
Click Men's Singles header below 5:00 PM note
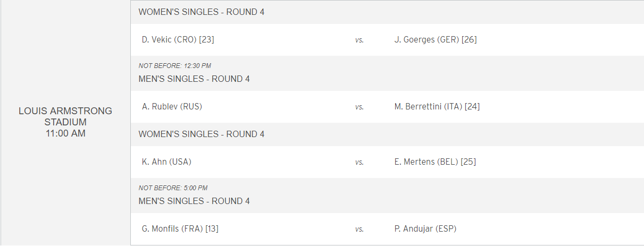[x=194, y=201]
